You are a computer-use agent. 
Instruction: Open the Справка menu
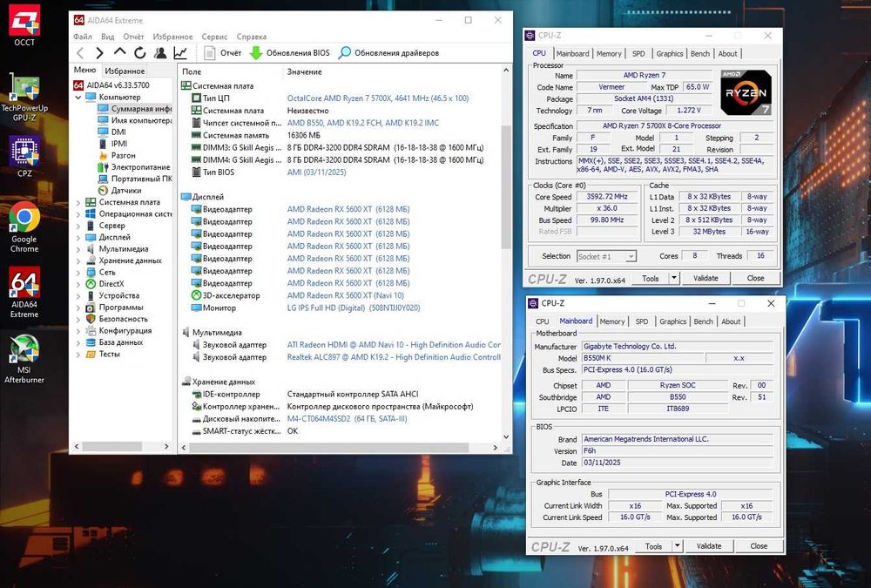[252, 37]
